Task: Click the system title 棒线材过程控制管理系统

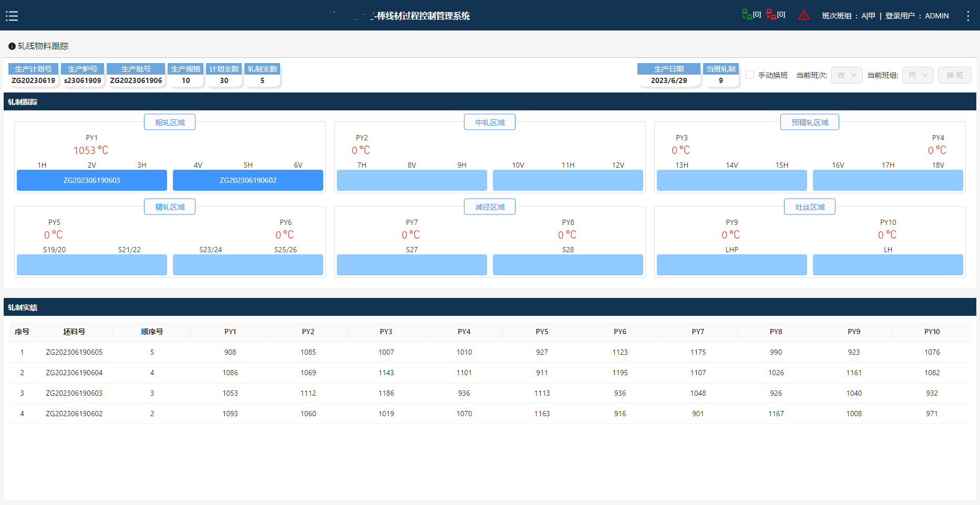Action: point(423,16)
